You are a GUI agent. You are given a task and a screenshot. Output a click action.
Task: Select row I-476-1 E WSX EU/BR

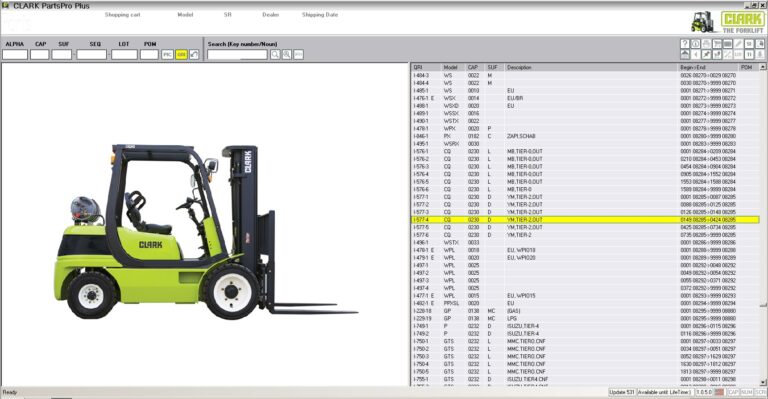(x=585, y=98)
